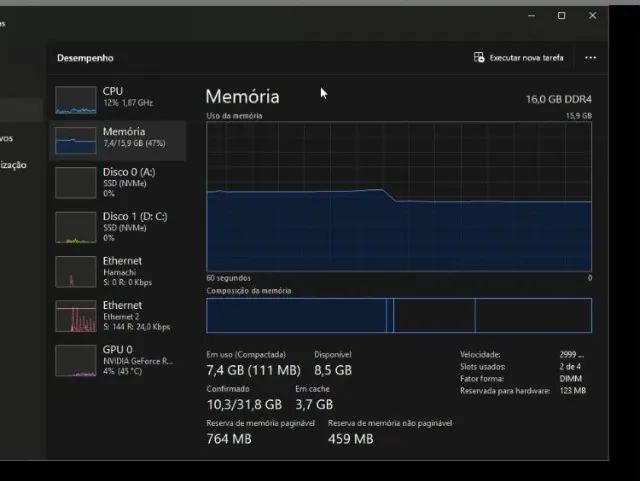Click the '2 de 4' slots used value

(570, 367)
